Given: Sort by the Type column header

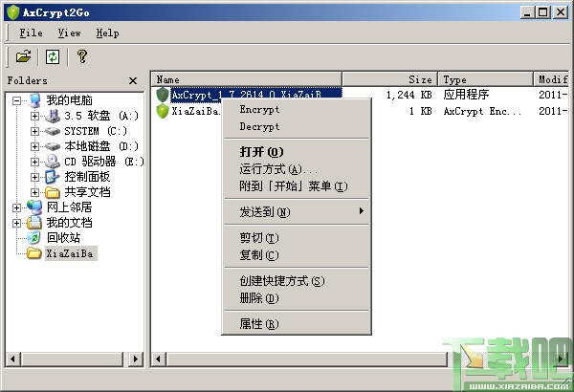Looking at the screenshot, I should [486, 79].
